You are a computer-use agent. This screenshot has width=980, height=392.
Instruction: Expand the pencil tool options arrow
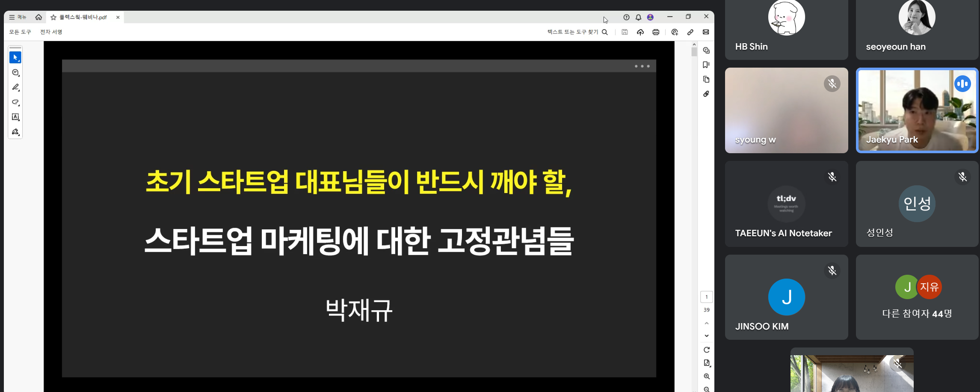[x=19, y=91]
